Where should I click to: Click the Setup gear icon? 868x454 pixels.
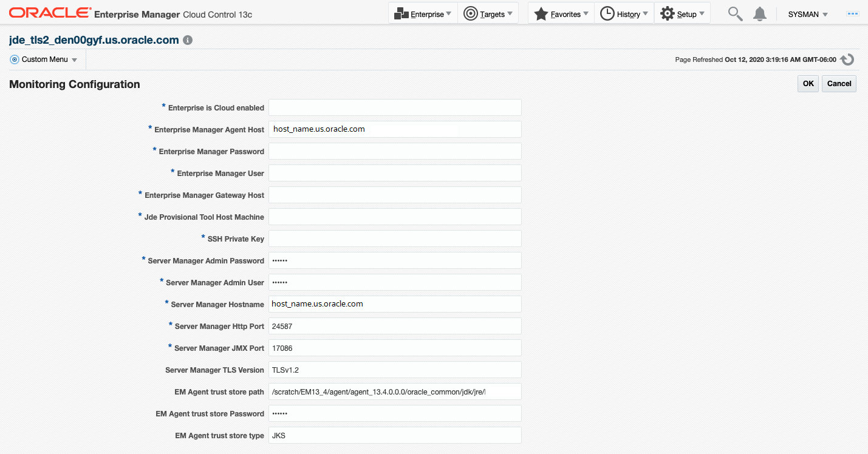point(668,13)
